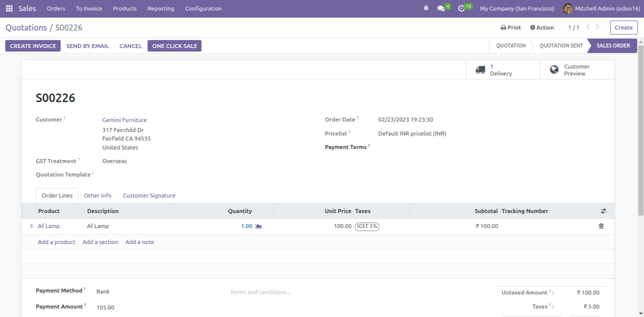Open forecast chart icon beside quantity
This screenshot has height=317, width=644.
258,226
